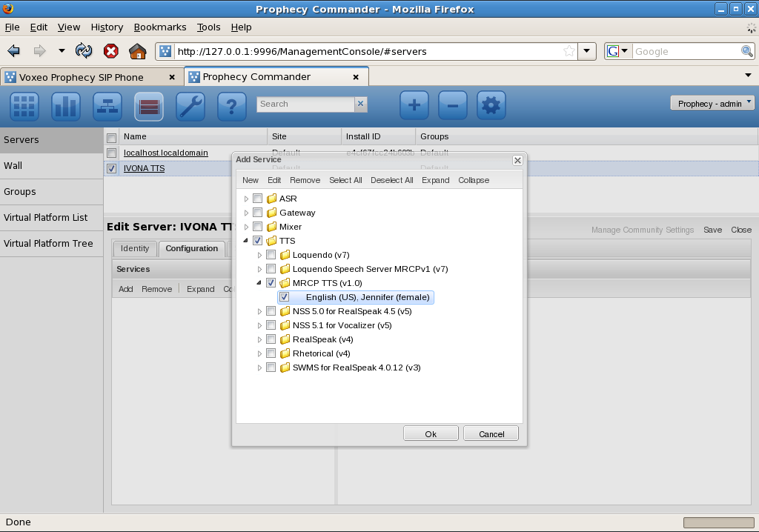Click Deselect All in Add Service toolbar

(392, 180)
